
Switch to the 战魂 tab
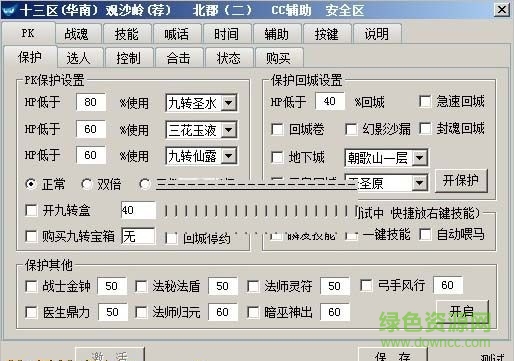point(77,34)
